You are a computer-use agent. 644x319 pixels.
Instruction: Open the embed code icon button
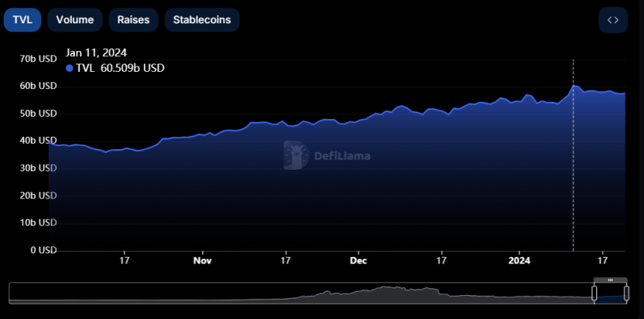[x=613, y=20]
